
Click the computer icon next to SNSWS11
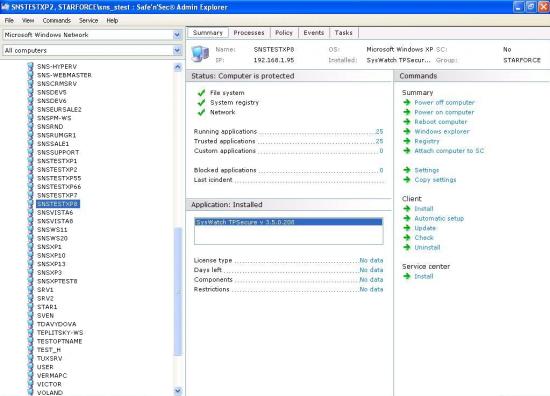[31, 230]
